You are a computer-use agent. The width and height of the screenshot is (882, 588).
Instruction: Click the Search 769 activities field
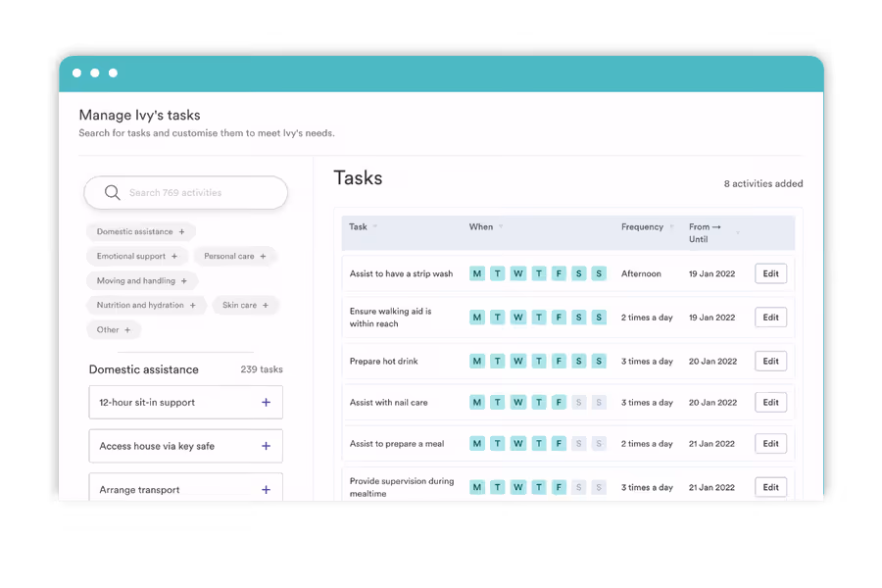click(x=185, y=192)
